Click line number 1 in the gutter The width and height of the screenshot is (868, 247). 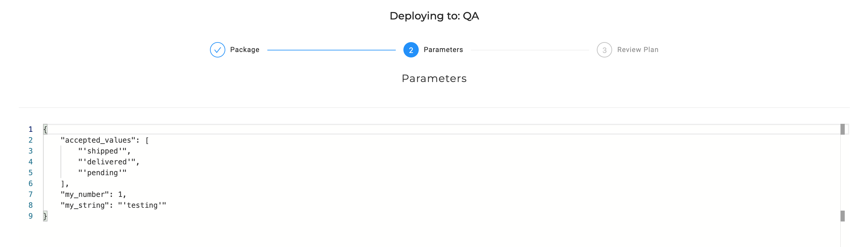pyautogui.click(x=31, y=129)
